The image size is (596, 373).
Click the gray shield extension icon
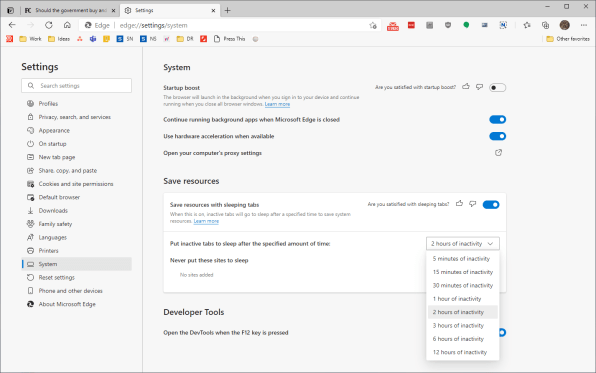coord(448,25)
